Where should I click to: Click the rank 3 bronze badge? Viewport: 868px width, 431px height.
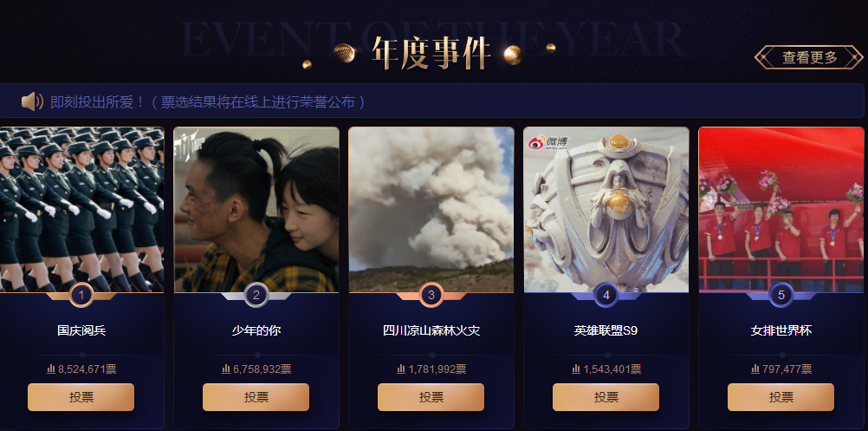(431, 295)
